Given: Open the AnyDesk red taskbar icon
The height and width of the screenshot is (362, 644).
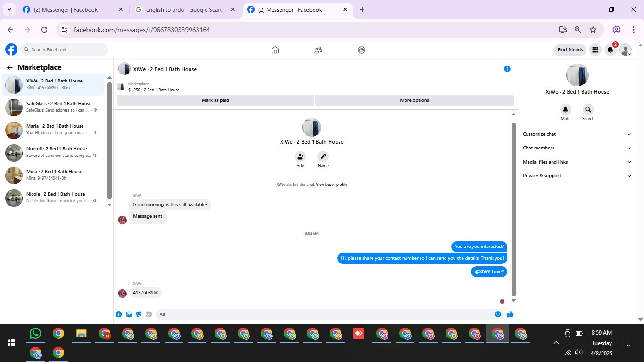Looking at the screenshot, I should click(x=359, y=334).
